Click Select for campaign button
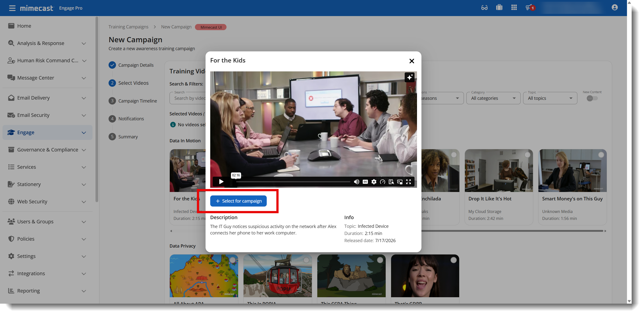Screen dimensions: 644x316 pos(238,201)
